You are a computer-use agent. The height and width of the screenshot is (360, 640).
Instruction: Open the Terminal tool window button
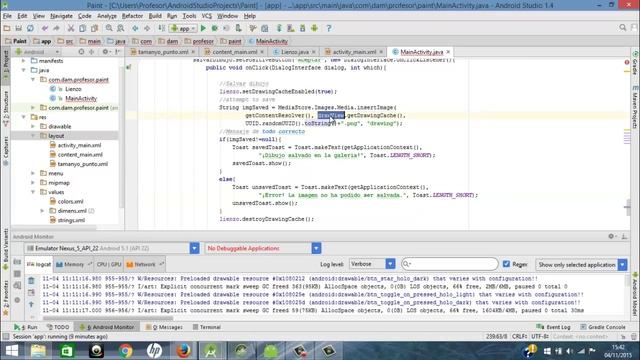tap(207, 327)
